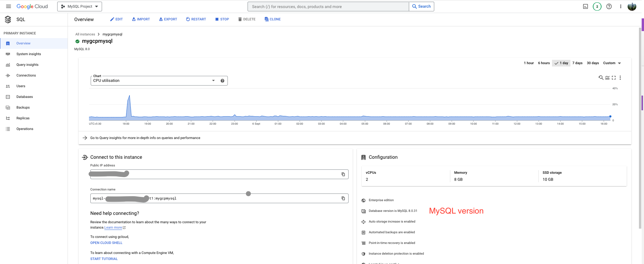Viewport: 644px width, 264px height.
Task: Click the Enterprise edition icon
Action: 363,201
